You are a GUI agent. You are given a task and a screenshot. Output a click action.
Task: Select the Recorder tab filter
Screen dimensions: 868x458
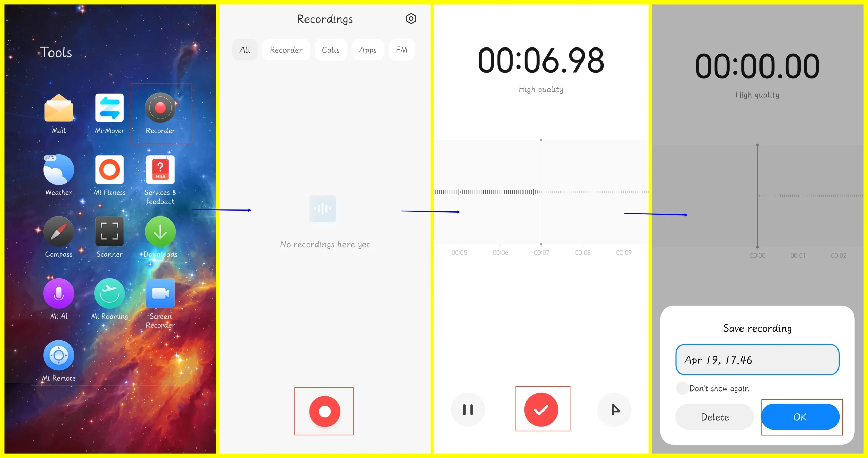(x=286, y=50)
